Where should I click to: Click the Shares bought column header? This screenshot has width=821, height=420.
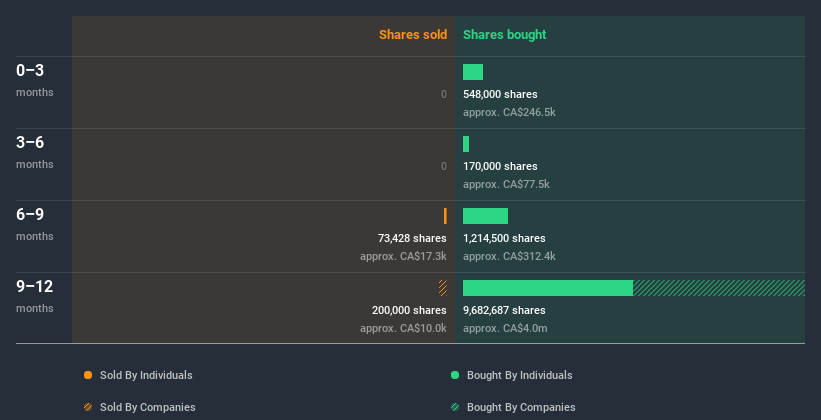tap(504, 35)
